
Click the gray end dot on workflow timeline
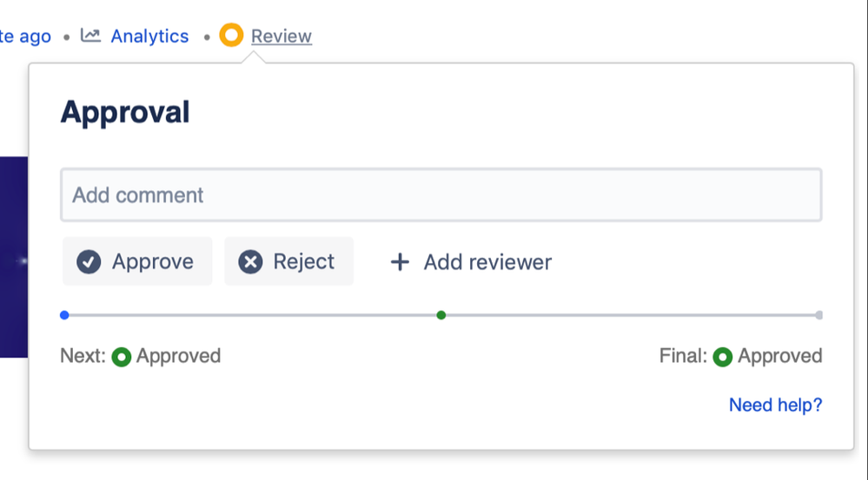(x=818, y=315)
